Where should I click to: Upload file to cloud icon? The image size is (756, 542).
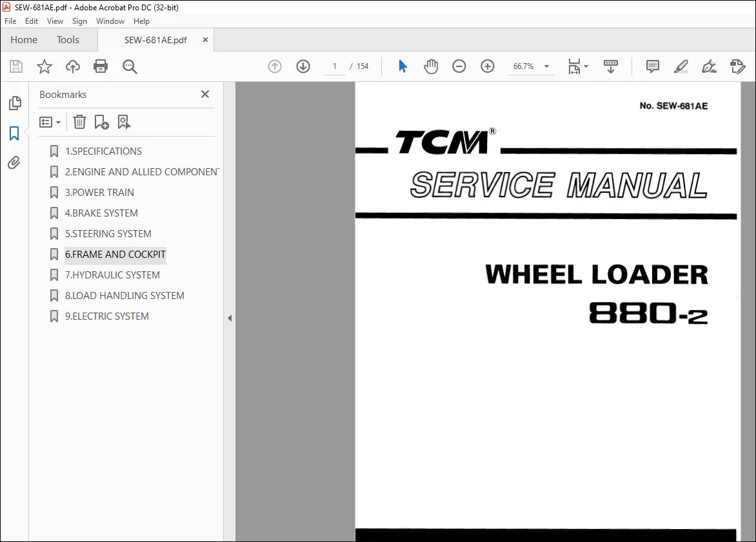[x=73, y=66]
